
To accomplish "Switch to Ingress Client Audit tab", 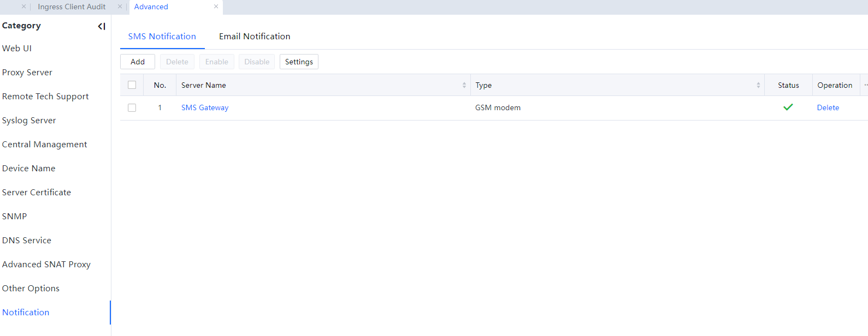I will click(72, 7).
